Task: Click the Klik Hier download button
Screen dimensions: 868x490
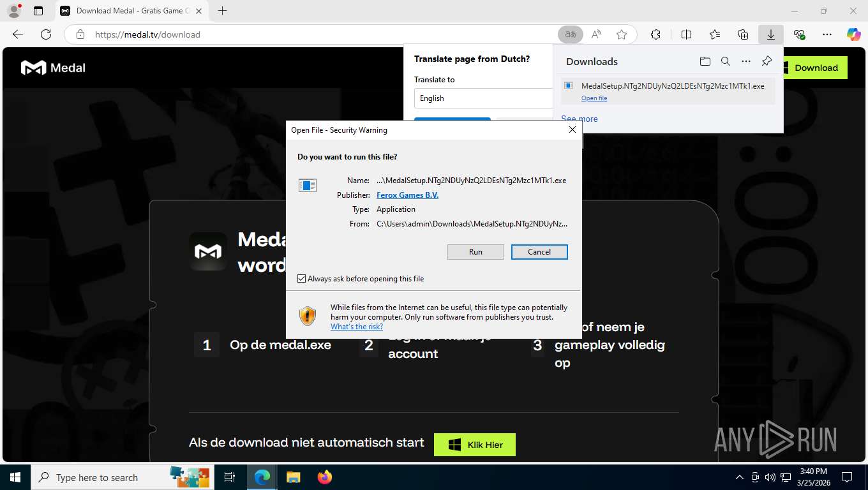Action: [x=475, y=445]
